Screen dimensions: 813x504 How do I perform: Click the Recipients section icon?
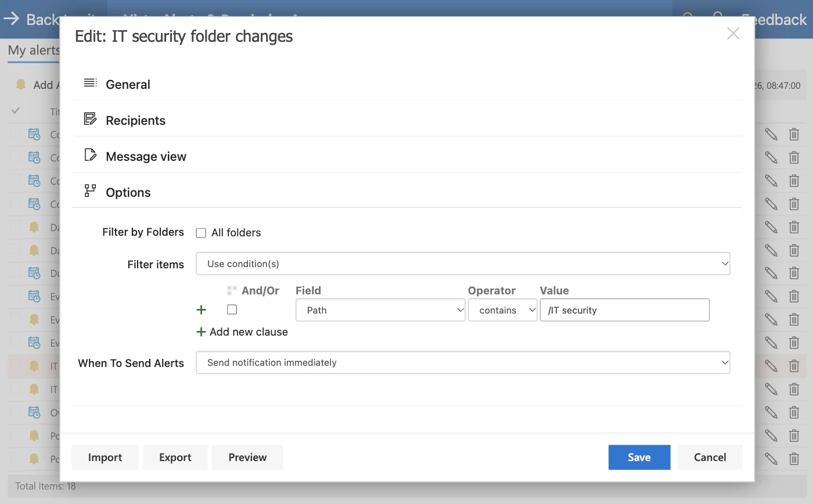[90, 119]
